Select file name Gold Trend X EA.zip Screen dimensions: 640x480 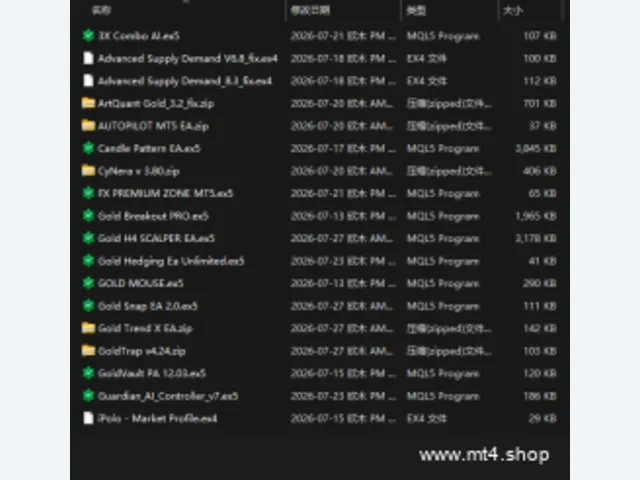point(145,328)
